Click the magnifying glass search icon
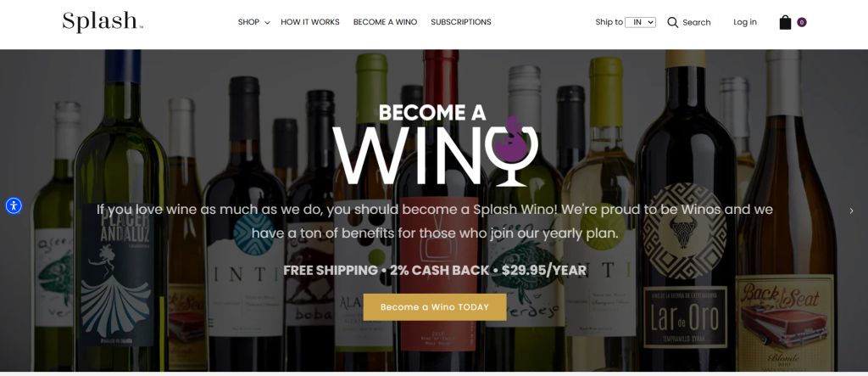The image size is (868, 376). pyautogui.click(x=672, y=22)
